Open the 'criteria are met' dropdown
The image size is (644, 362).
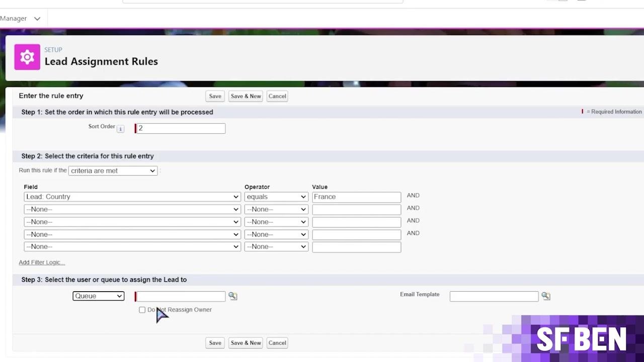tap(113, 171)
